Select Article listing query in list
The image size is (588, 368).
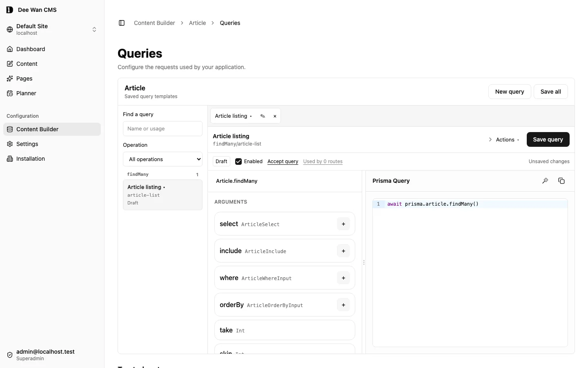tap(163, 195)
